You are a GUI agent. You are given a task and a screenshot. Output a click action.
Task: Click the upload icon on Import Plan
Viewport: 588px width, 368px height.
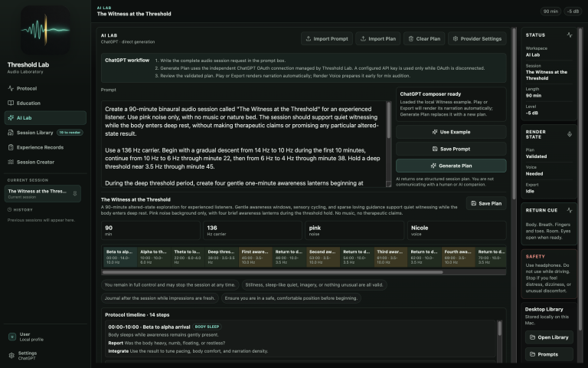tap(363, 38)
